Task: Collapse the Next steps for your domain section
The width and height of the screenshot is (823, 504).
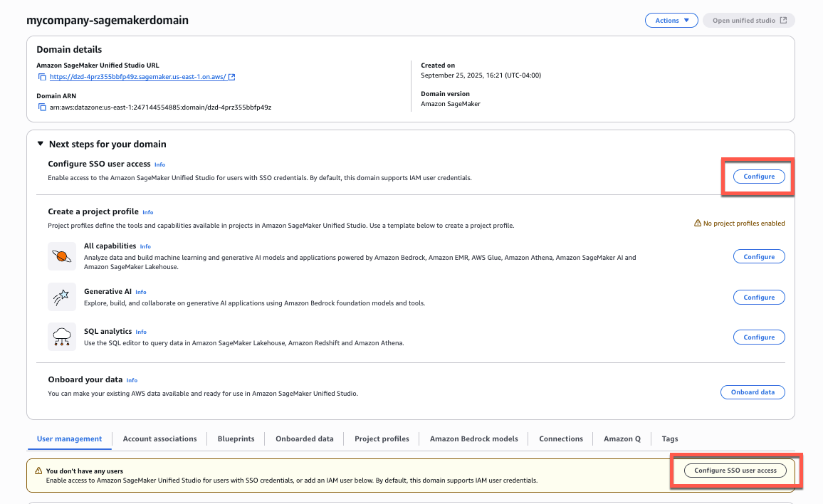Action: [41, 144]
